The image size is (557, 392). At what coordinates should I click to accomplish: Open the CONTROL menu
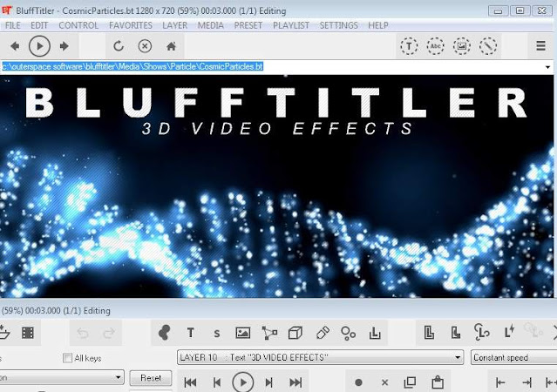(x=78, y=25)
